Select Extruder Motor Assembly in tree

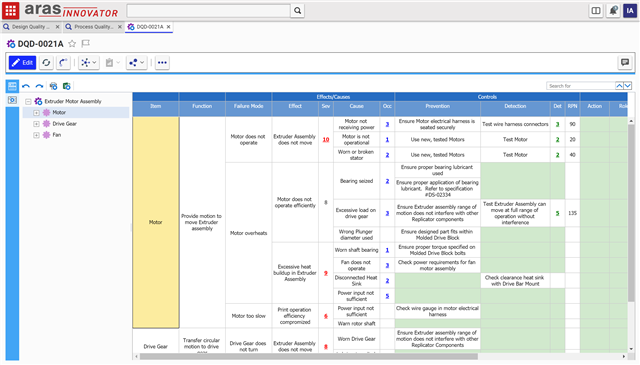(x=73, y=101)
